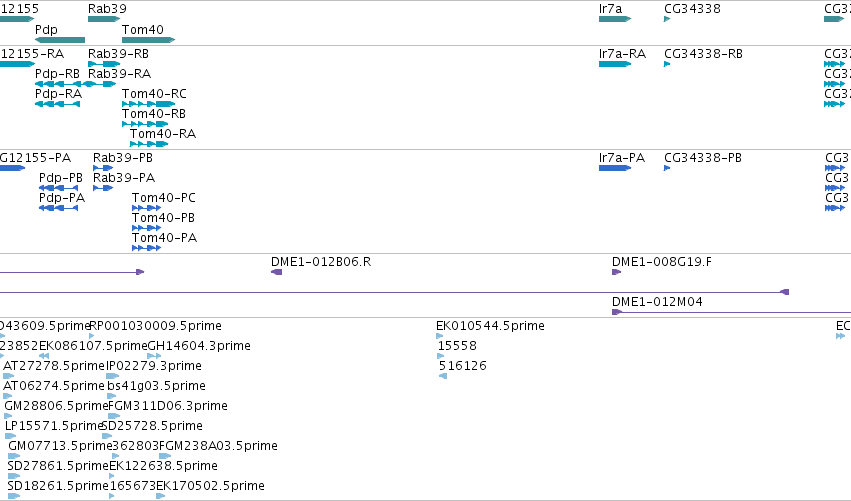Select the Tom40 gene bar
The width and height of the screenshot is (851, 501).
point(148,40)
